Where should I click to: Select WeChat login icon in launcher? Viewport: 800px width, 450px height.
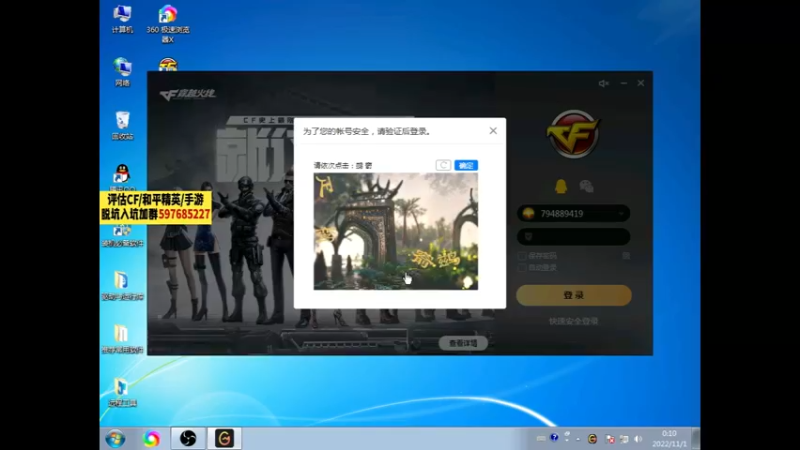pos(586,186)
